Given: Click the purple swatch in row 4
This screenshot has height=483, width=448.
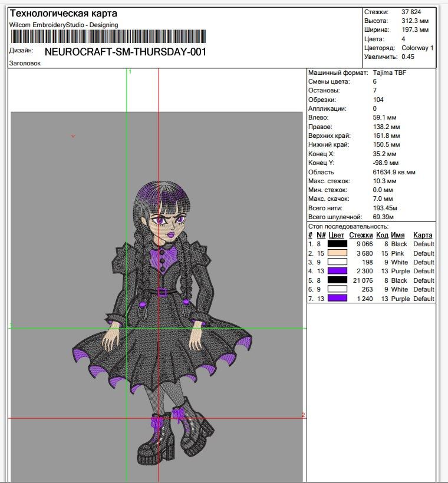Looking at the screenshot, I should (x=337, y=271).
